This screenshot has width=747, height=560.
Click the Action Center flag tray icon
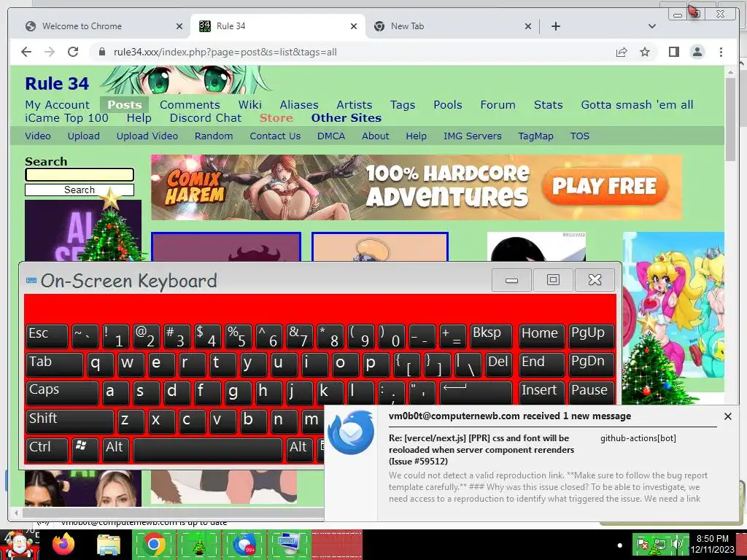pos(642,545)
